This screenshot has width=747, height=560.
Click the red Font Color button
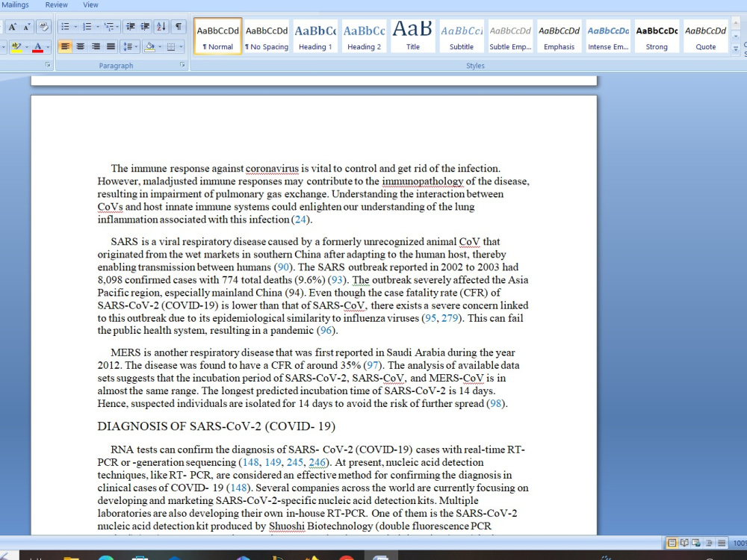pyautogui.click(x=38, y=46)
